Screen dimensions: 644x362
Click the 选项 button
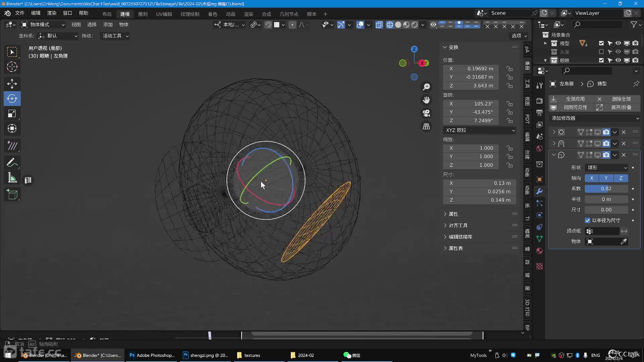tap(519, 36)
